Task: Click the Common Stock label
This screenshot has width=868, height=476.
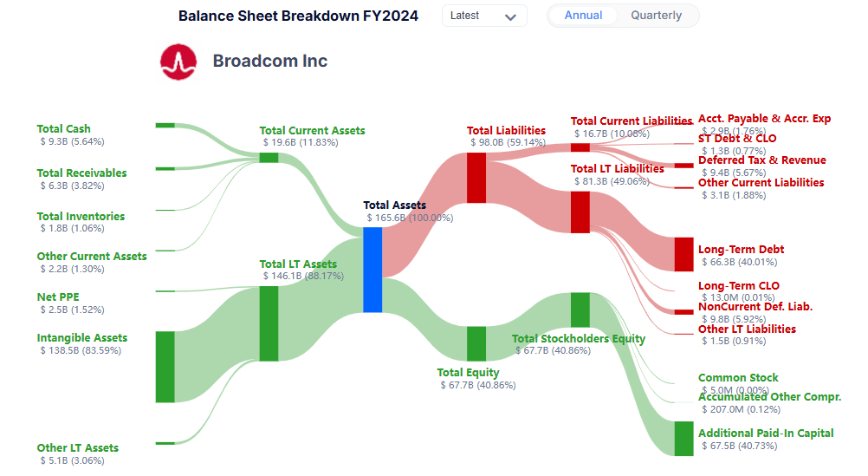Action: point(738,377)
